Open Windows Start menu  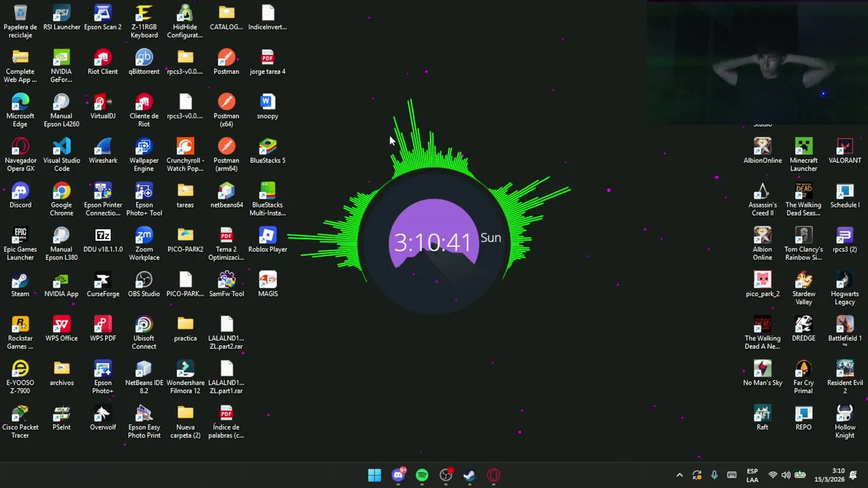point(374,475)
